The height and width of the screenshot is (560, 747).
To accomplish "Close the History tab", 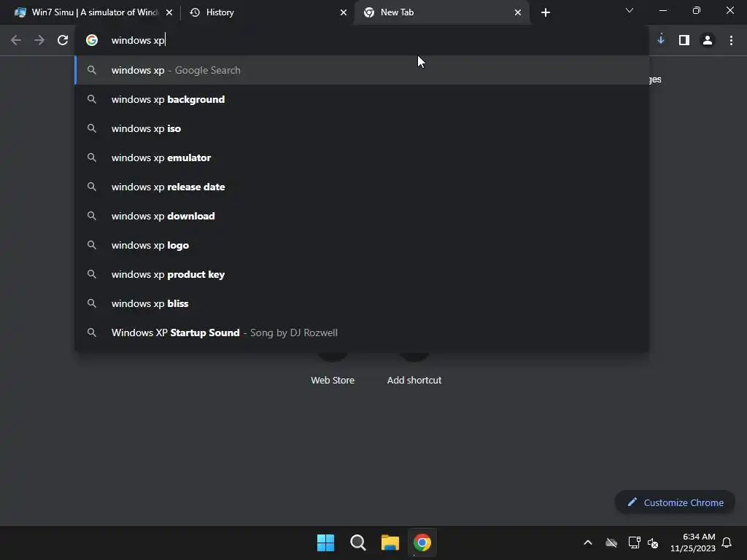I will click(x=344, y=12).
